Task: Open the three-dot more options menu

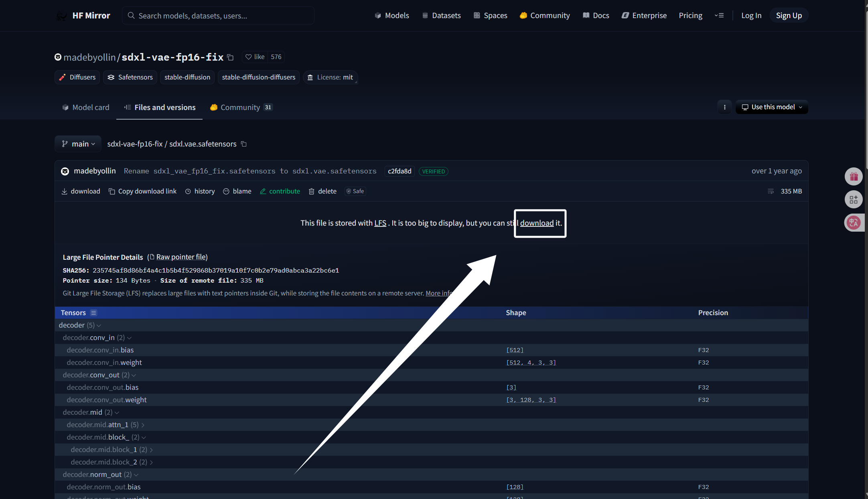Action: pos(724,107)
